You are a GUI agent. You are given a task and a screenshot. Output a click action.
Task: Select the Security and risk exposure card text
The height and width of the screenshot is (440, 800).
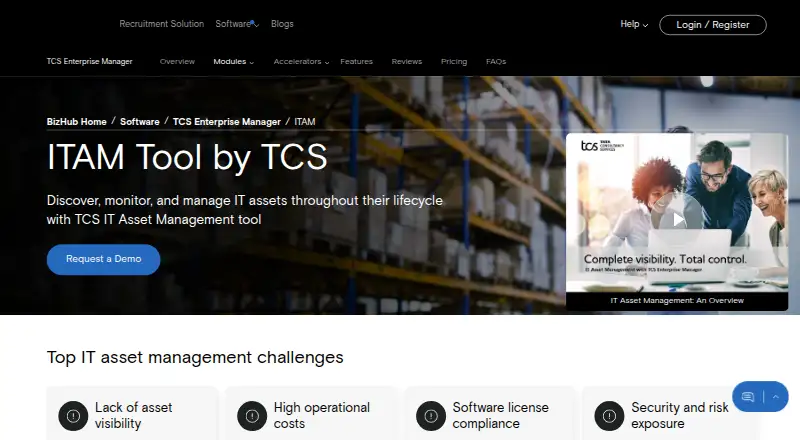tap(680, 415)
